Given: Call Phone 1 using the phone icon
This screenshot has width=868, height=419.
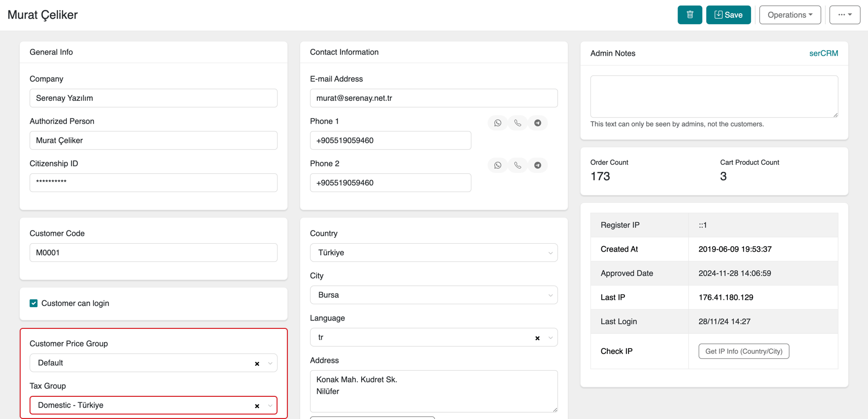Looking at the screenshot, I should click(x=518, y=123).
